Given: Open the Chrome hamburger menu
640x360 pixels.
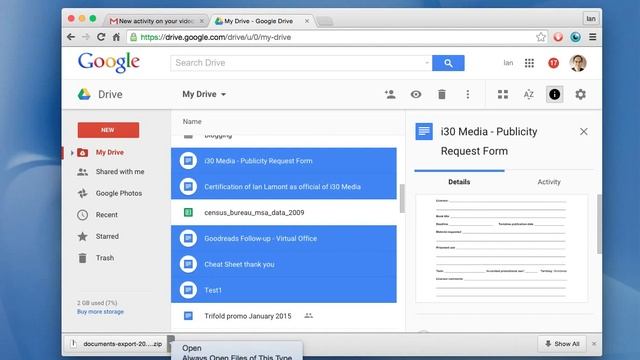Looking at the screenshot, I should (x=593, y=37).
